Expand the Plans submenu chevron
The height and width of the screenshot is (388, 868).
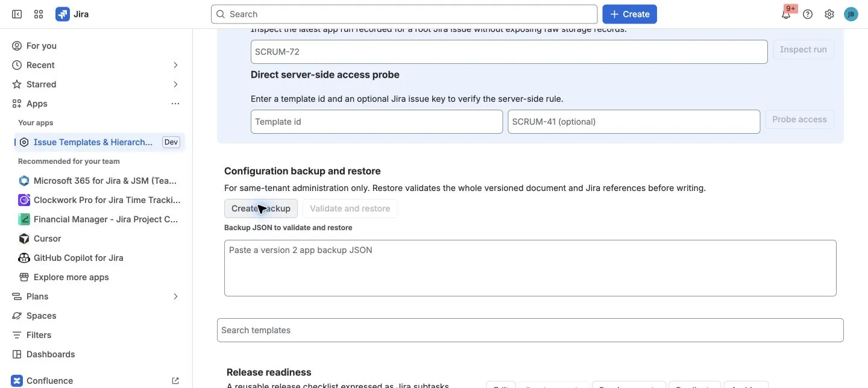(x=175, y=296)
